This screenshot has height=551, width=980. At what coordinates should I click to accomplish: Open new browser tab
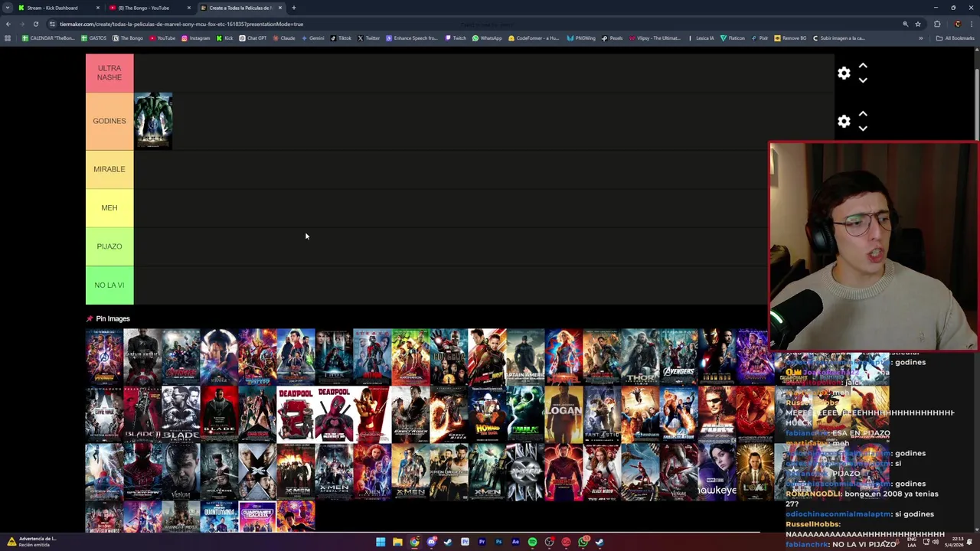click(x=293, y=8)
